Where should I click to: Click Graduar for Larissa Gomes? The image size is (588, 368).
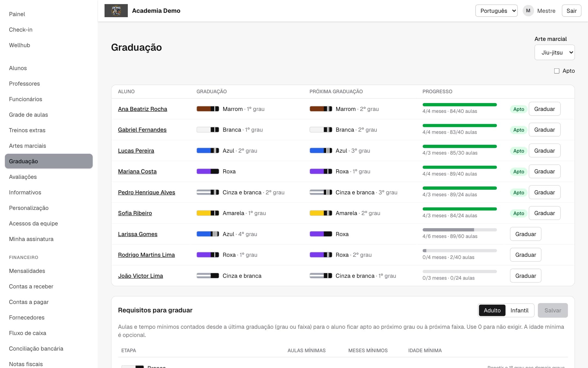click(x=525, y=234)
